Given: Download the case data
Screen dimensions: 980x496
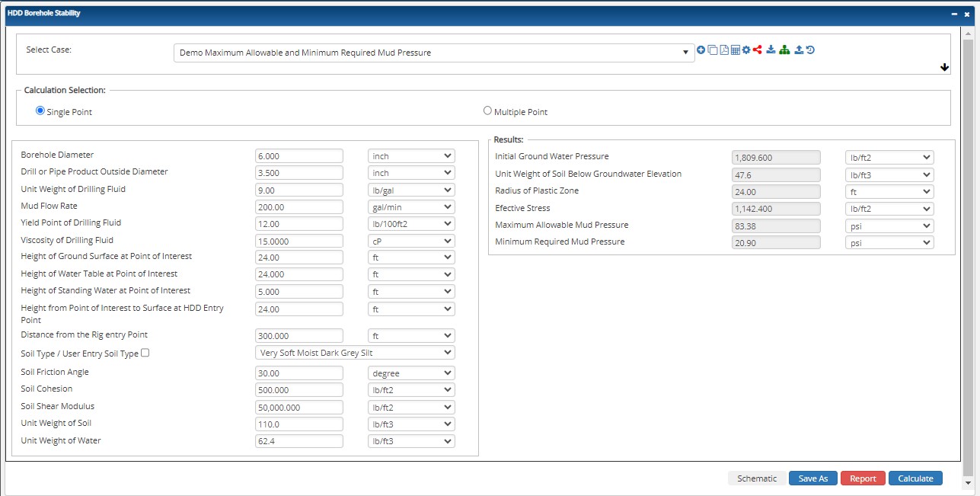Looking at the screenshot, I should click(771, 50).
